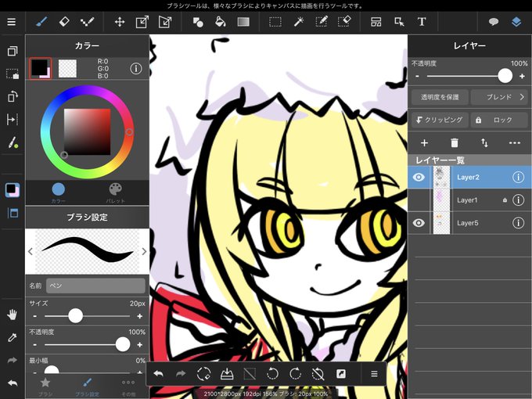Add a new layer with plus icon
Screen dimensions: 532x399
click(424, 143)
